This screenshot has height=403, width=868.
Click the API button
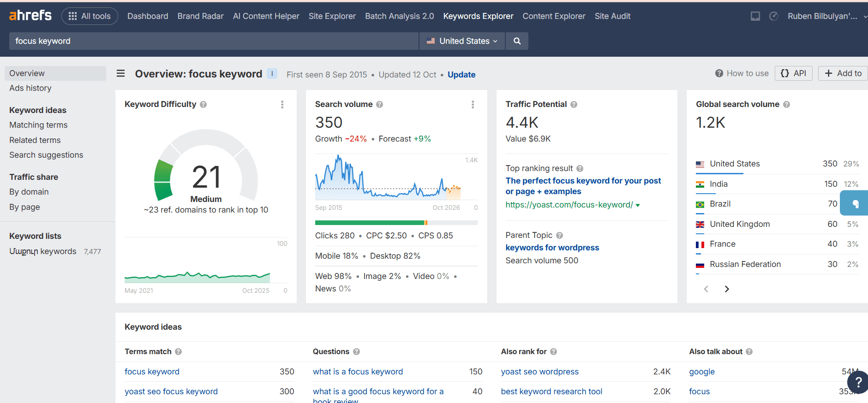793,73
